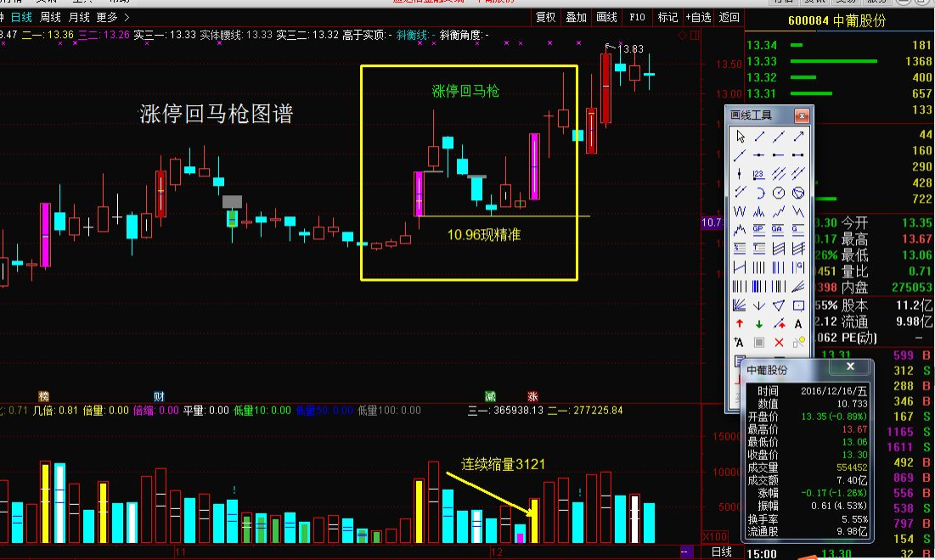
Task: Click the 涨 marker on timeline
Action: [x=532, y=397]
